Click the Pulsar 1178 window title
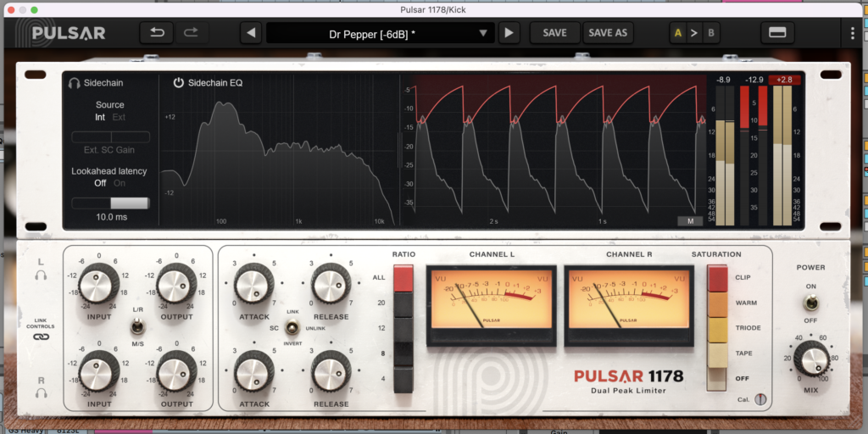This screenshot has height=434, width=868. 433,8
